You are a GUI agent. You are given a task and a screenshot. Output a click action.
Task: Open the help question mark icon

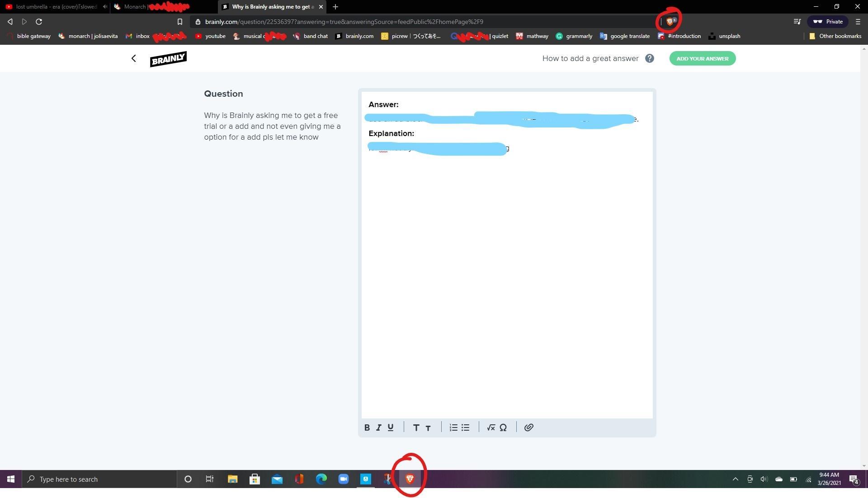649,58
